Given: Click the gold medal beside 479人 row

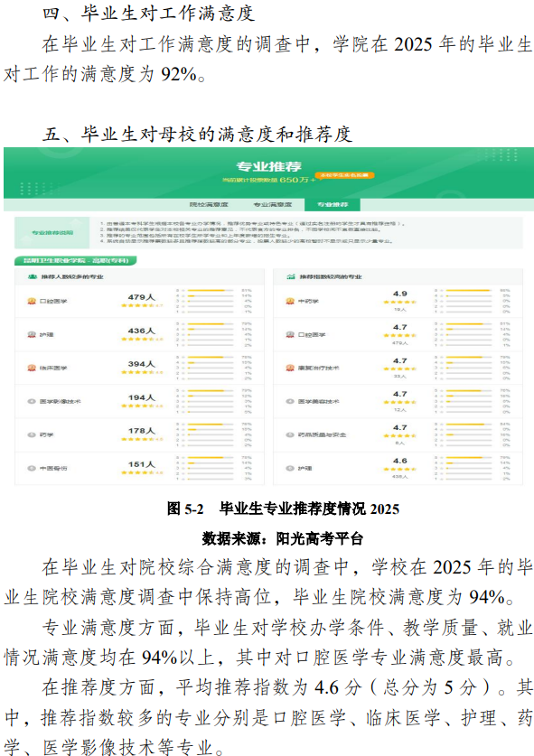Looking at the screenshot, I should [x=32, y=301].
